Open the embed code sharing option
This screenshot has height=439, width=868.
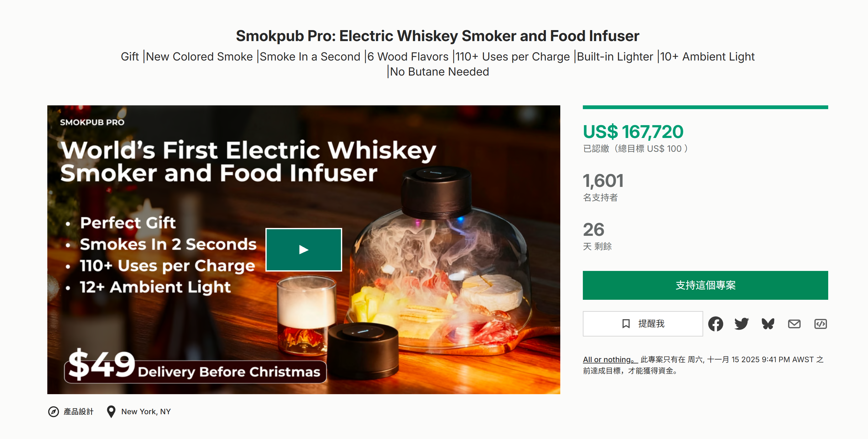(820, 324)
